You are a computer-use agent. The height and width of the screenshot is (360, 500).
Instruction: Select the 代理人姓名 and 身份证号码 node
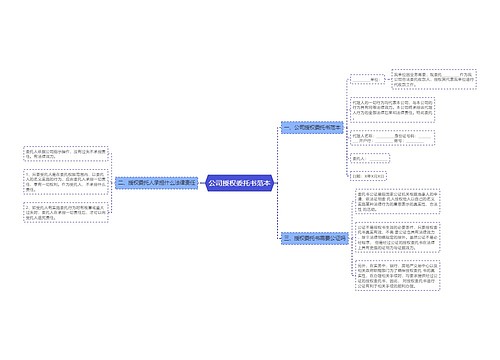point(392,138)
